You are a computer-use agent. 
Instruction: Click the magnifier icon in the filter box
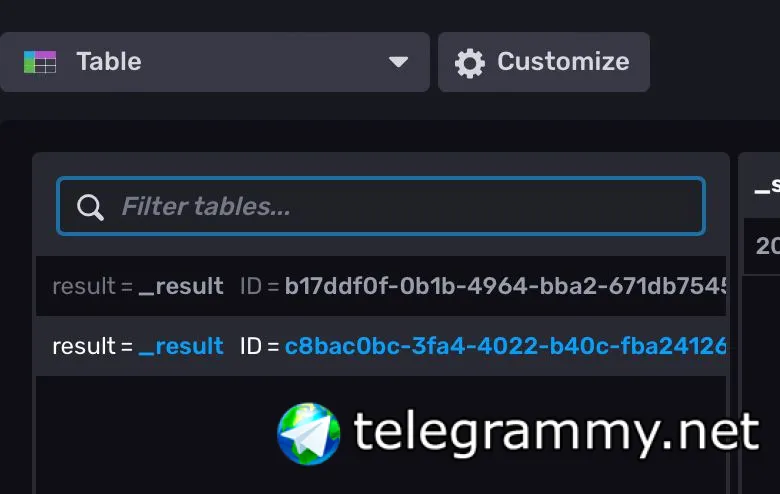coord(91,207)
